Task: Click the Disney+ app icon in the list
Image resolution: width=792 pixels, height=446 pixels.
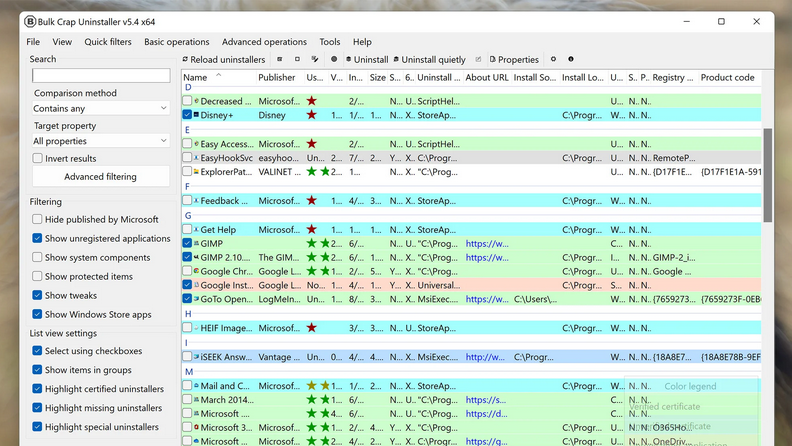Action: click(x=196, y=115)
